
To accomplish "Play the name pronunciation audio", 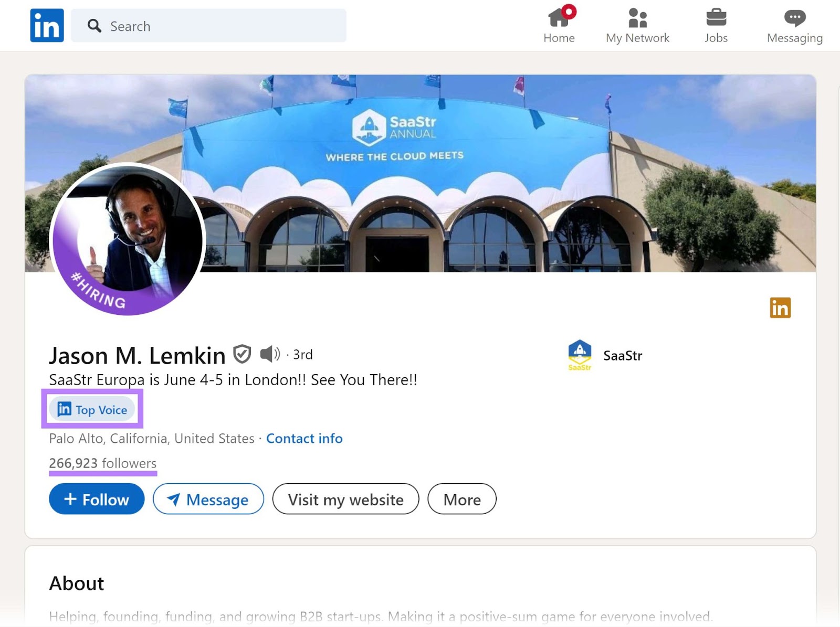I will point(269,354).
